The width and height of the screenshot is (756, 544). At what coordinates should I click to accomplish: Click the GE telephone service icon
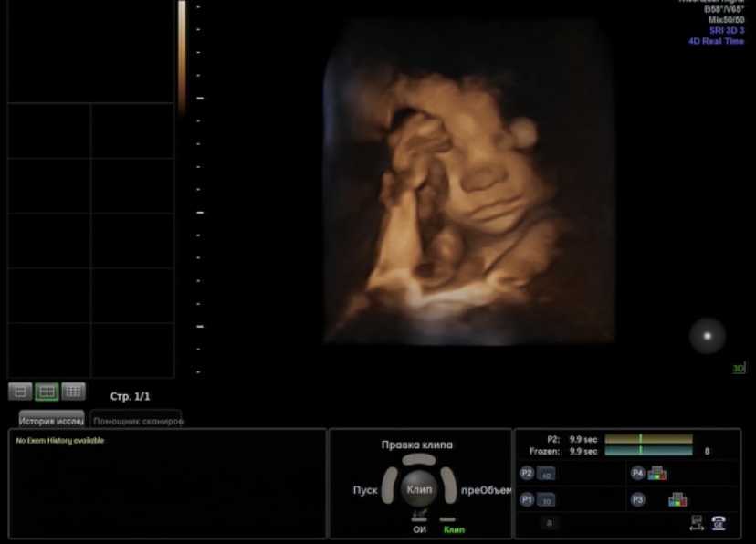tap(719, 523)
